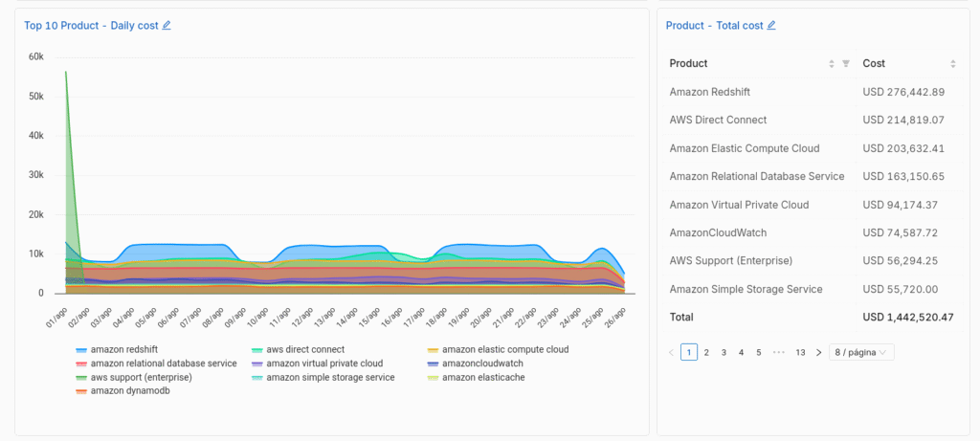This screenshot has height=441, width=980.
Task: Select the Amazon Elastic Compute Cloud row
Action: (813, 148)
